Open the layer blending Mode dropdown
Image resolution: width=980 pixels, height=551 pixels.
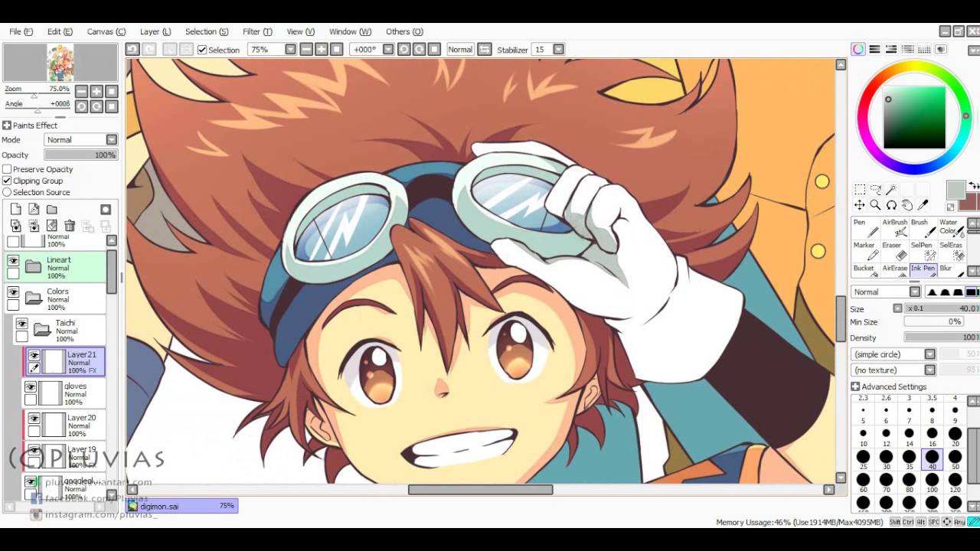pyautogui.click(x=80, y=140)
